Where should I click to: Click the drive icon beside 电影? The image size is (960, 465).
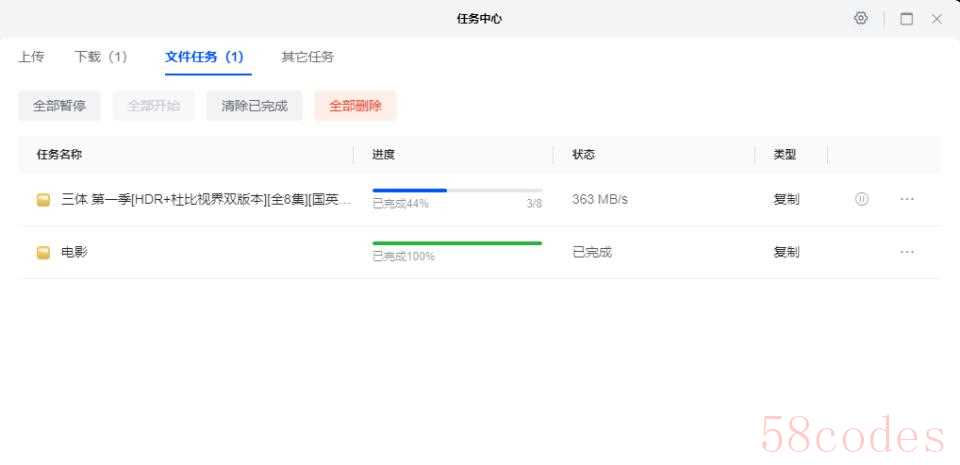[43, 253]
